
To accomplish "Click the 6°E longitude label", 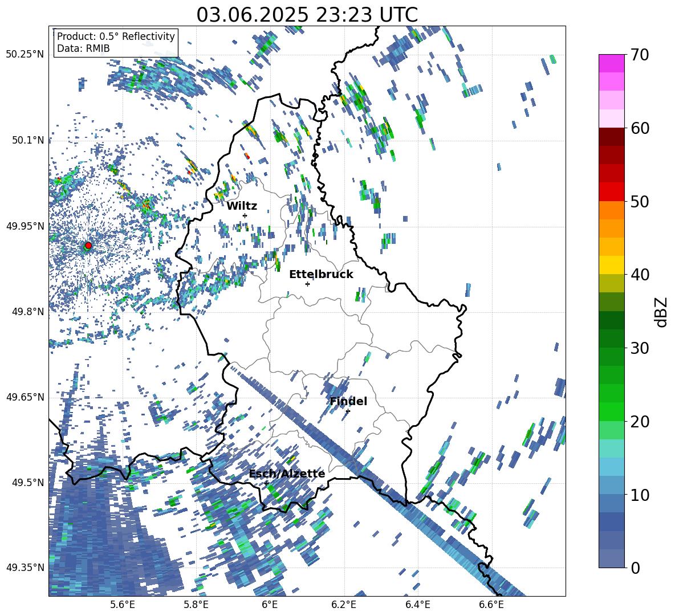I will pyautogui.click(x=270, y=605).
